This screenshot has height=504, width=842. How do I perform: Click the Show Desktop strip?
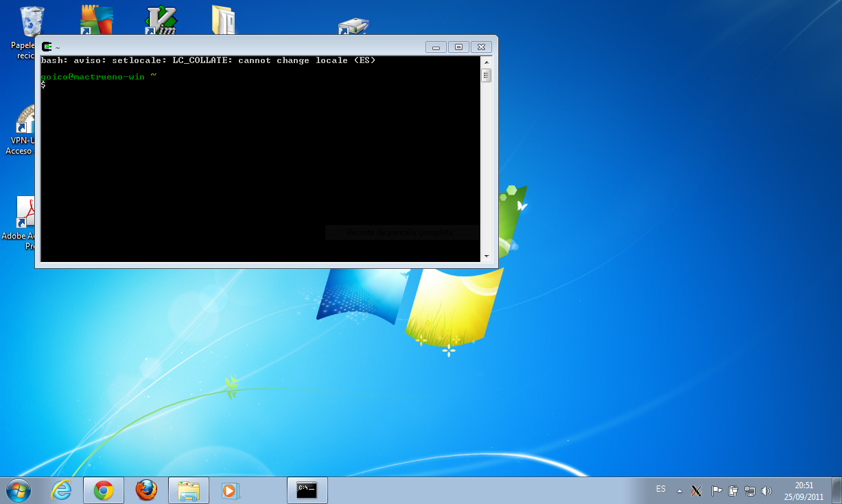[837, 490]
